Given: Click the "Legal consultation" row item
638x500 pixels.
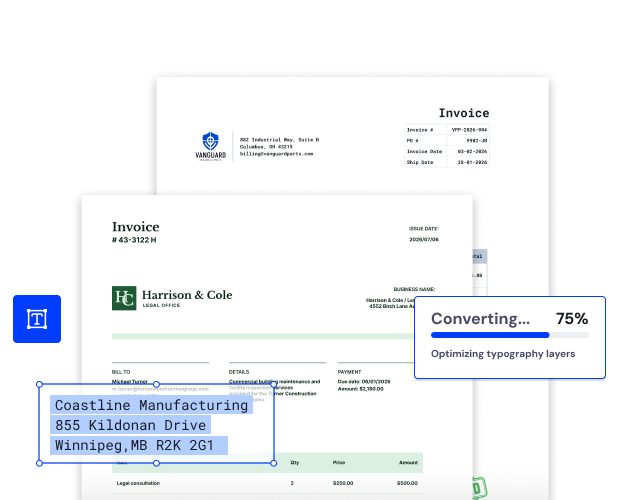Looking at the screenshot, I should 138,483.
